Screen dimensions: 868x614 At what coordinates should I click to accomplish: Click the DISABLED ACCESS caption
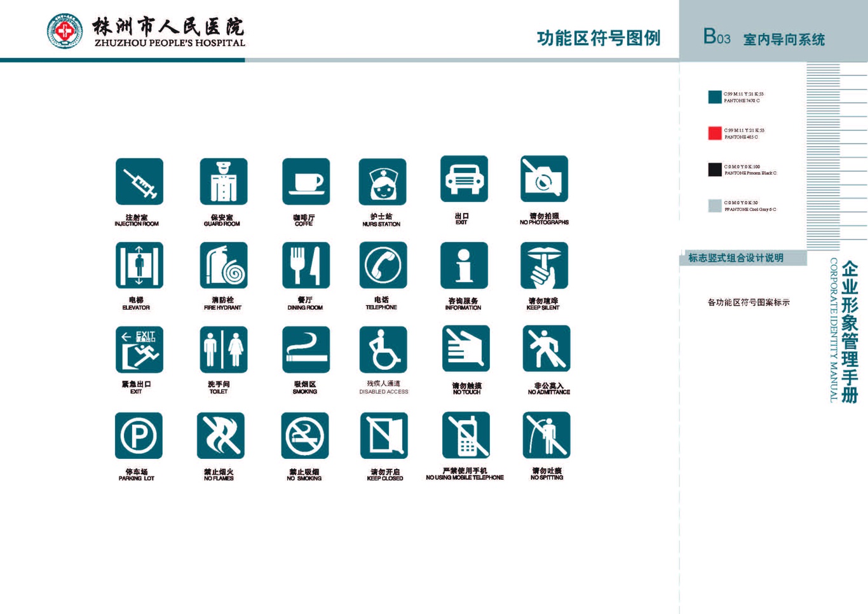pos(384,392)
